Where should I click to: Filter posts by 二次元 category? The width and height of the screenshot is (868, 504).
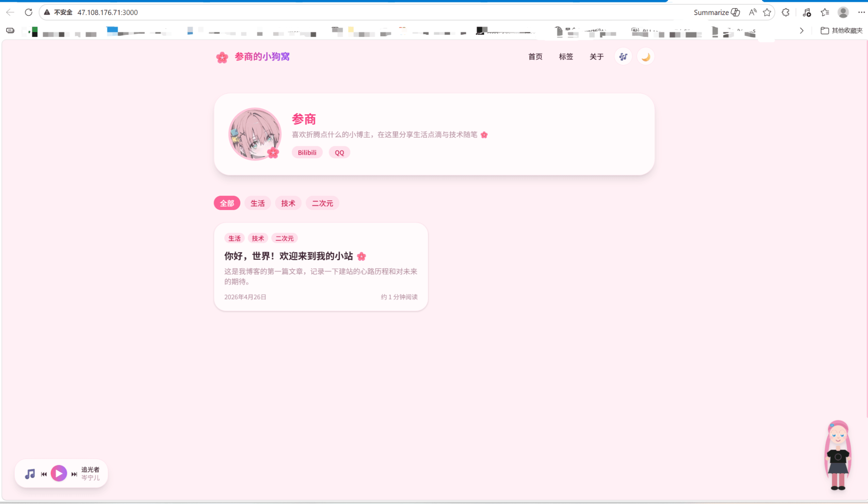pyautogui.click(x=322, y=203)
